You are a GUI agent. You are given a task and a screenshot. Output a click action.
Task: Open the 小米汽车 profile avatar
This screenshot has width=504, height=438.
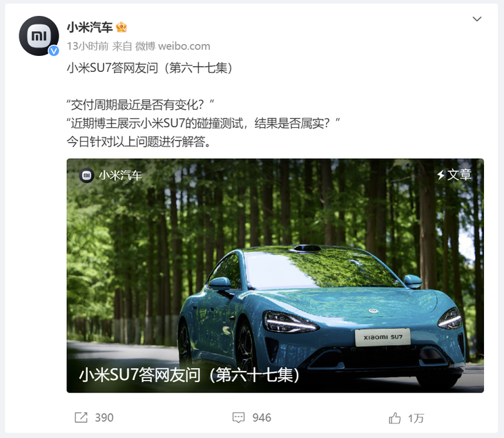click(39, 36)
